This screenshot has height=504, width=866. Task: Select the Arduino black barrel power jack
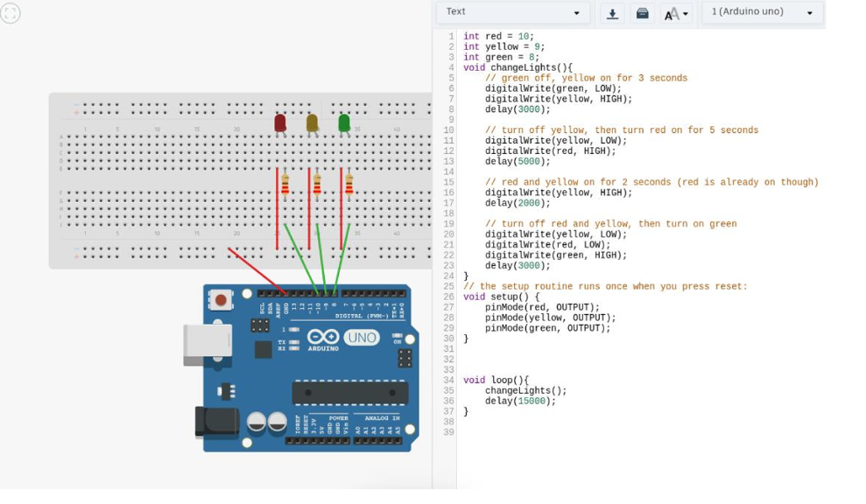click(x=216, y=423)
